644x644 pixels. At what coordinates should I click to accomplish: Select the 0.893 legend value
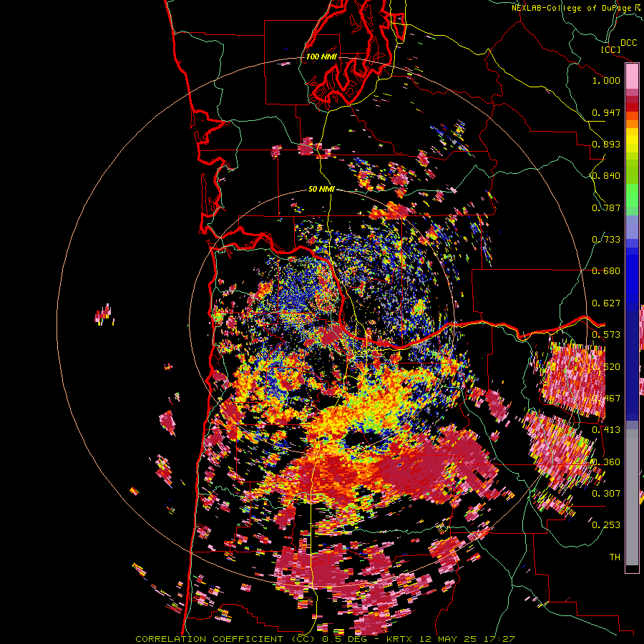[x=606, y=144]
